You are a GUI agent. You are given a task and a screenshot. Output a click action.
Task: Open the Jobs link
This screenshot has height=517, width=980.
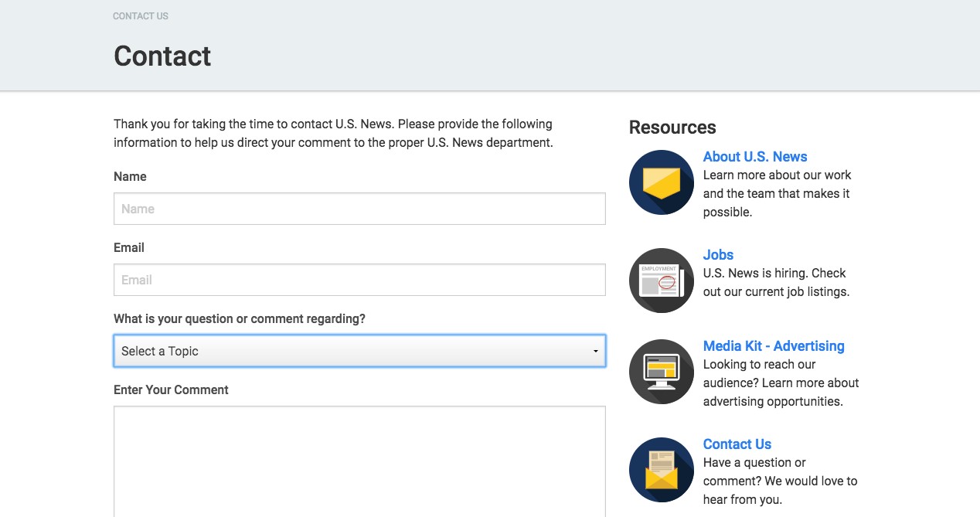[718, 255]
